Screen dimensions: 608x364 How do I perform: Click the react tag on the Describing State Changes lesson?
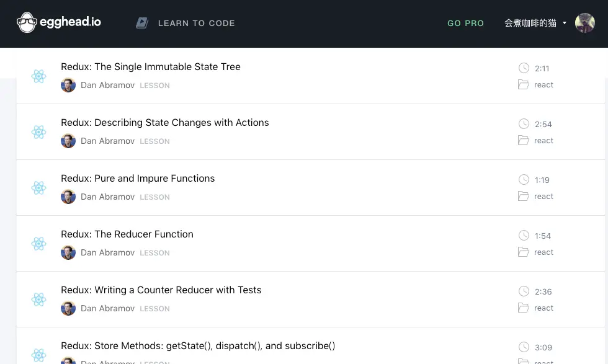click(x=543, y=140)
